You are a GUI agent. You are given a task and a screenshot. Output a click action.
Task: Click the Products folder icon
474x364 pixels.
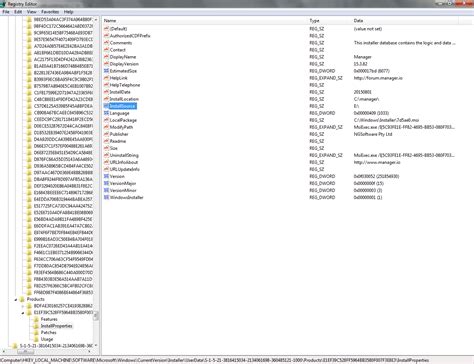[22, 299]
